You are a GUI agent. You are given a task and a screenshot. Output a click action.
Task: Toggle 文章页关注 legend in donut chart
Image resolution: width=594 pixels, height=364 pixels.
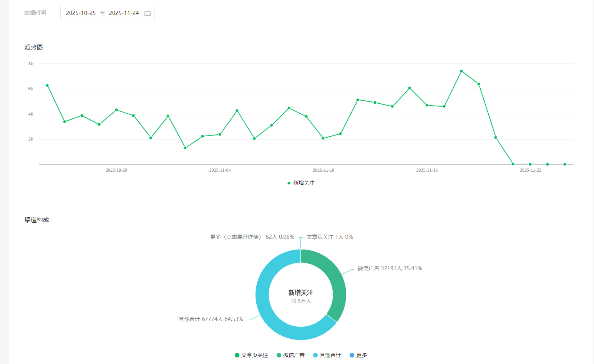[251, 355]
